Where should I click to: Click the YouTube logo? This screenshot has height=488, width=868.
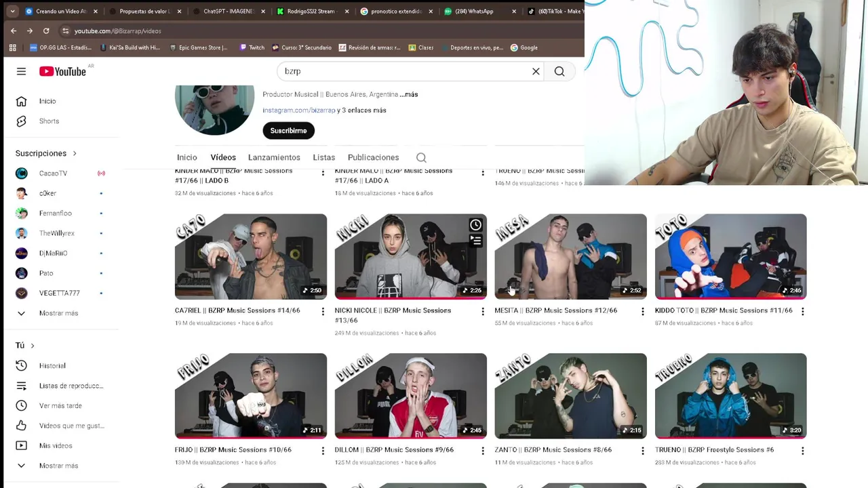[x=62, y=71]
